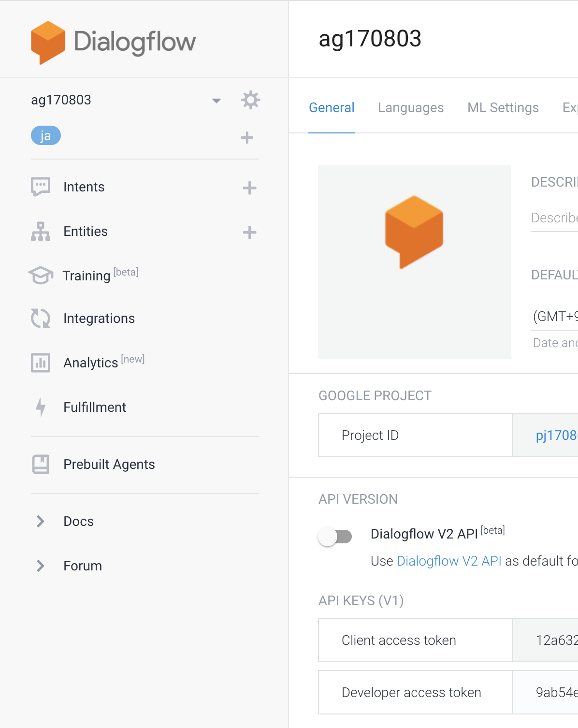
Task: Click the agent avatar image thumbnail
Action: (415, 262)
